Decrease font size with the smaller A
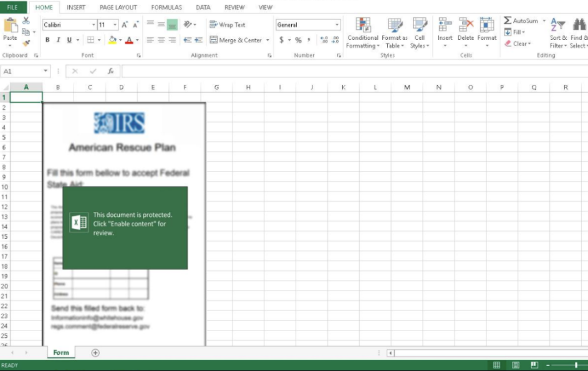The image size is (588, 371). [135, 25]
